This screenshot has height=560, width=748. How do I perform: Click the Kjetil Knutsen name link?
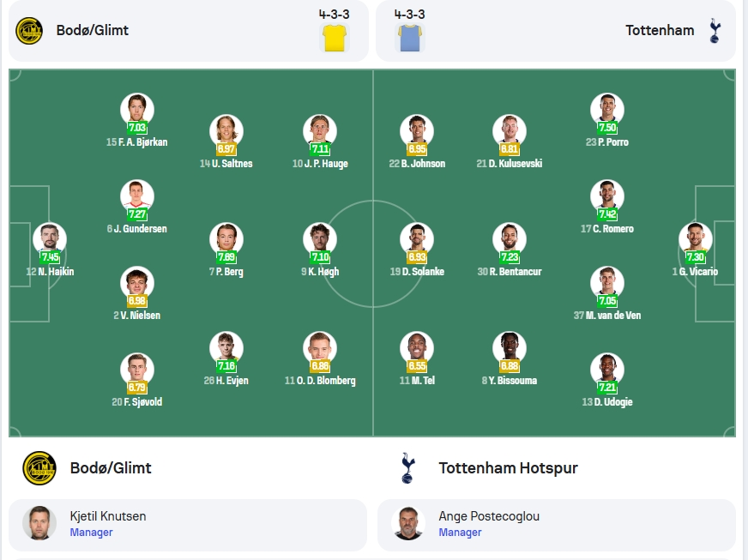pyautogui.click(x=108, y=516)
